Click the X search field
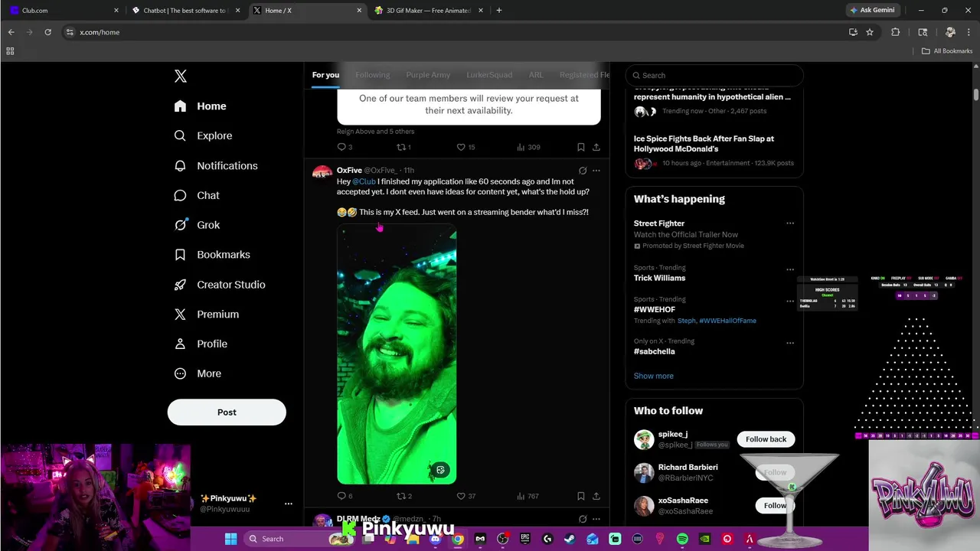 pos(714,75)
